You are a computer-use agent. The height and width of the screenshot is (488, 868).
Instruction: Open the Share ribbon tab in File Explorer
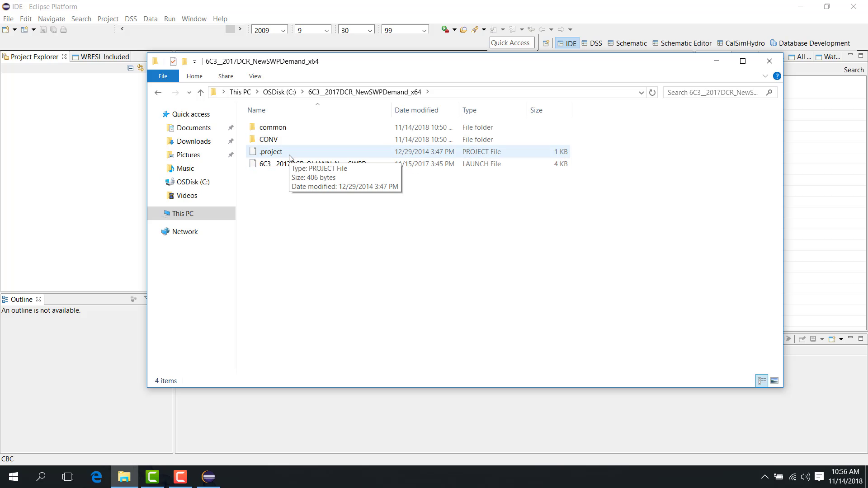226,76
